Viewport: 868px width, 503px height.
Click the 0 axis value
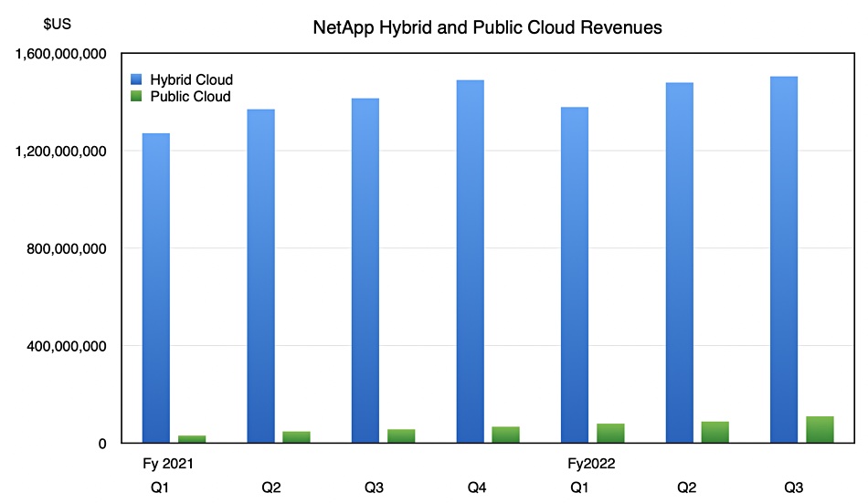(102, 444)
